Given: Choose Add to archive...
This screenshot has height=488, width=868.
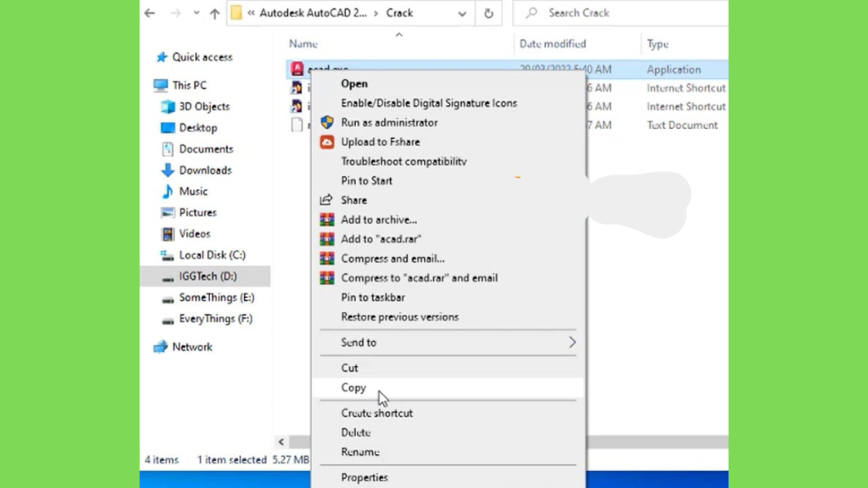Looking at the screenshot, I should click(x=448, y=219).
